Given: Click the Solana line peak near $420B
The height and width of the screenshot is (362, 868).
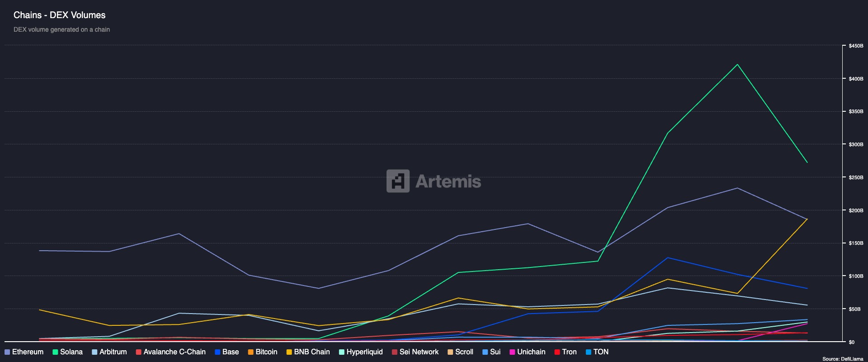Looking at the screenshot, I should coord(737,64).
